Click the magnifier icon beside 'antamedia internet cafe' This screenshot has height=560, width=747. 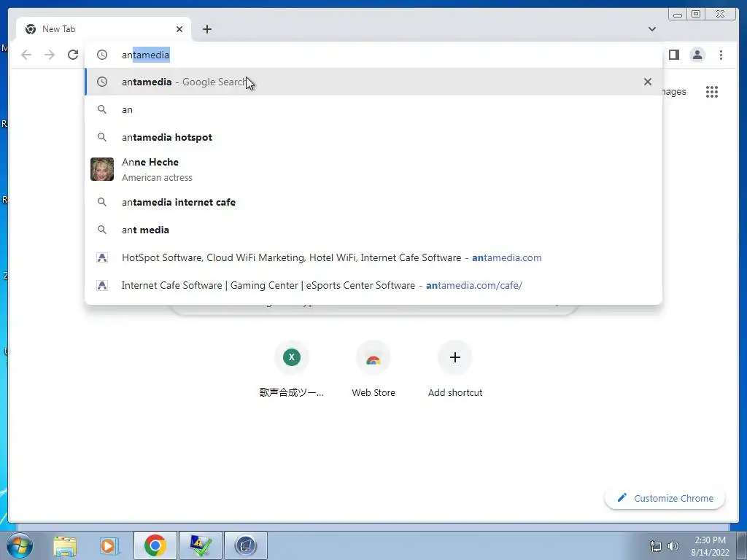tap(102, 202)
